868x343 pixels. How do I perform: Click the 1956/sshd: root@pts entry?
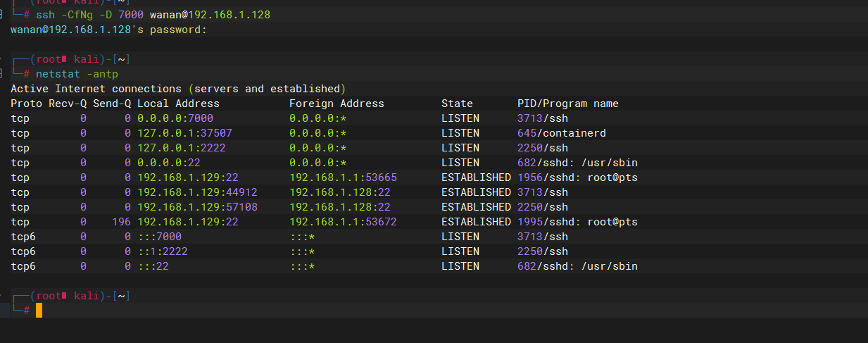[x=577, y=177]
